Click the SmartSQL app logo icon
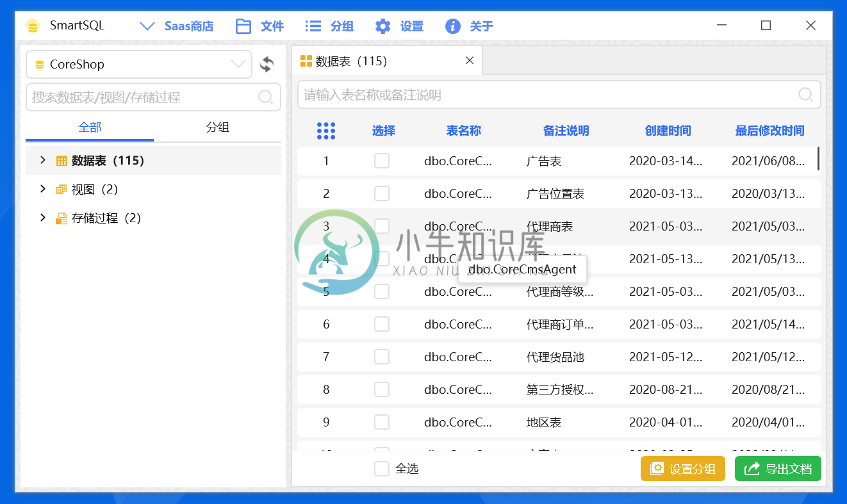Screen dimensions: 847x504 point(33,26)
